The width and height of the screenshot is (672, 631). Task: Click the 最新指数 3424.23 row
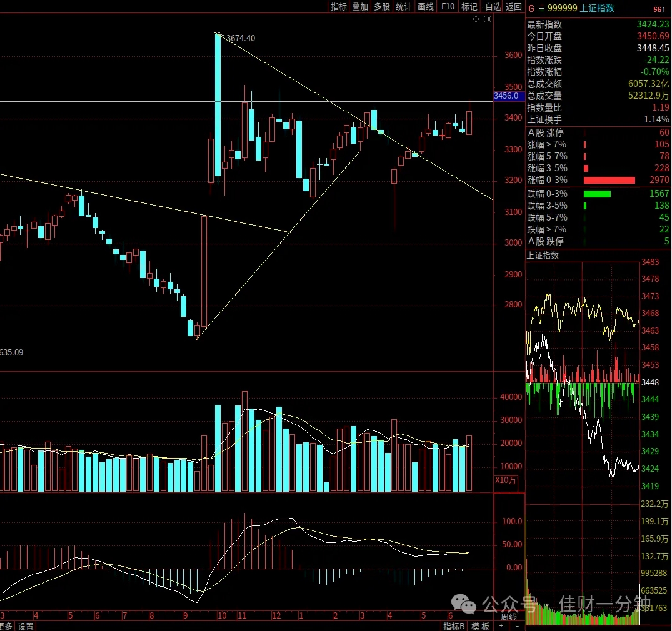click(598, 24)
